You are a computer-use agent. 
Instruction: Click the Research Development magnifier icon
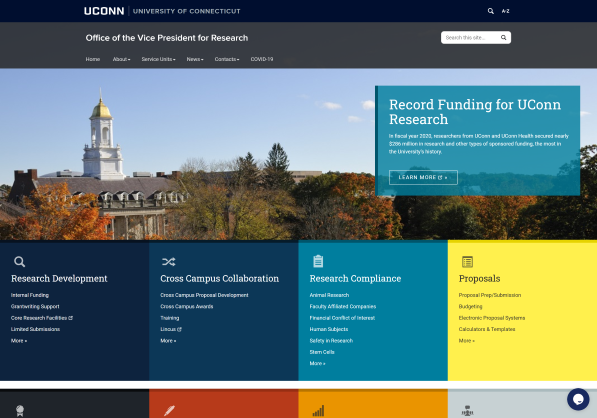point(19,262)
